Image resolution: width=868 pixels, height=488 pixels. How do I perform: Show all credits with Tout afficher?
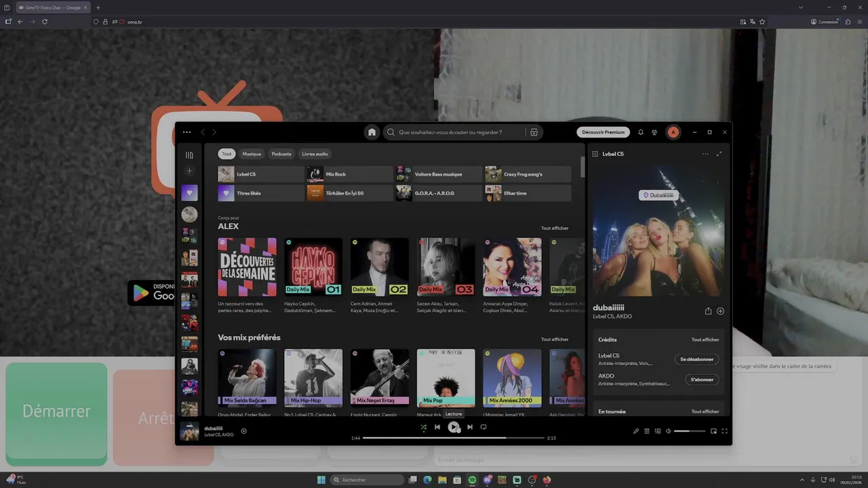click(x=705, y=340)
